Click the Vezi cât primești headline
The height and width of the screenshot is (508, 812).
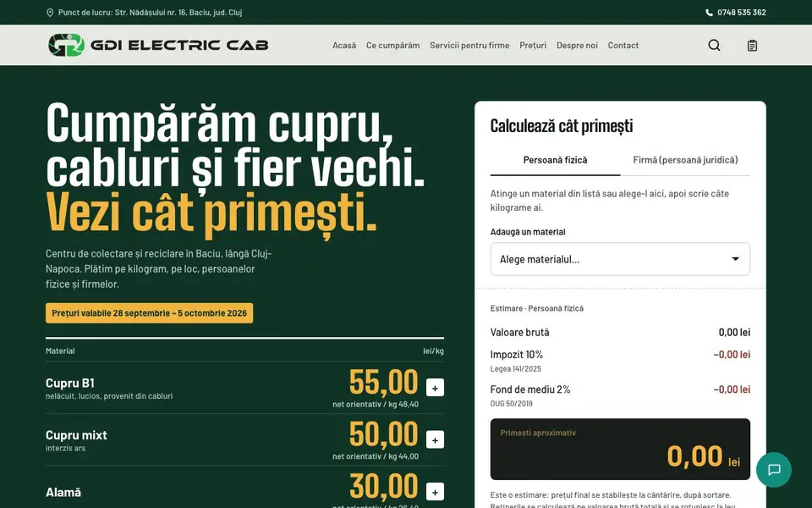pyautogui.click(x=211, y=213)
